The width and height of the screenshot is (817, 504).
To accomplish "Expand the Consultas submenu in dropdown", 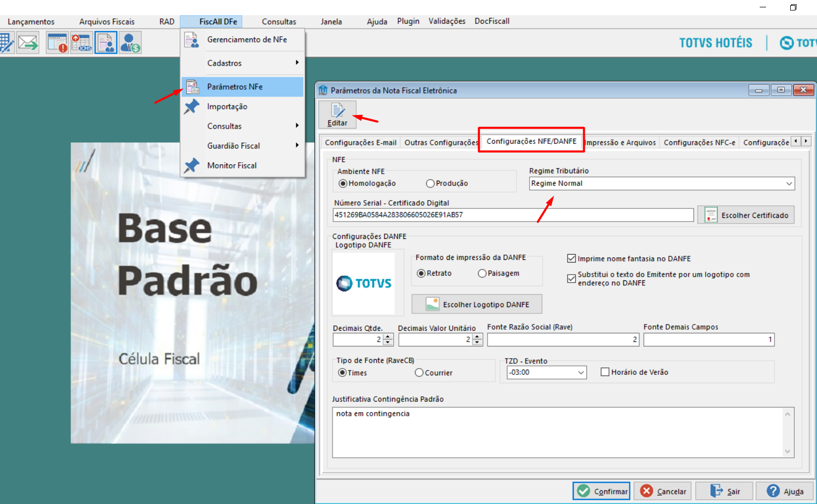I will 243,126.
